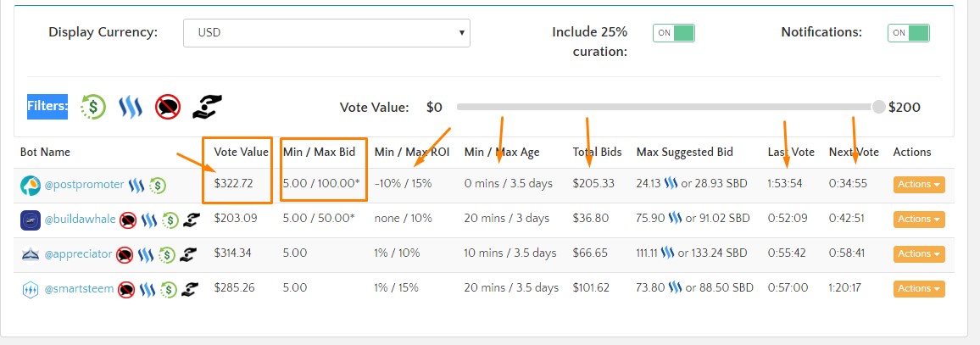Open the @appreciator bot link
Viewport: 980px width, 345px height.
click(78, 254)
